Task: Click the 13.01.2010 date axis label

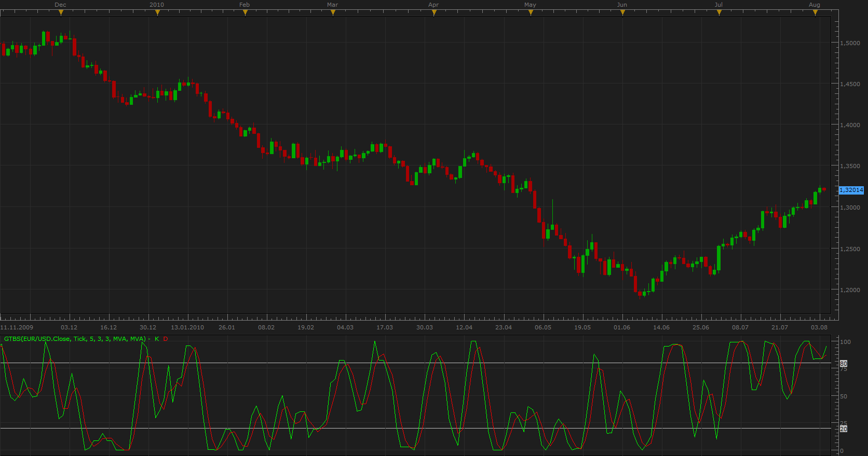Action: point(187,327)
